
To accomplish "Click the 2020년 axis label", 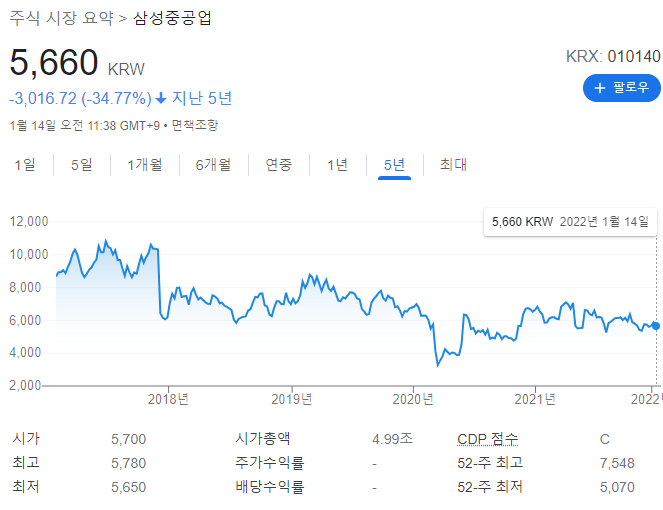I will 413,399.
